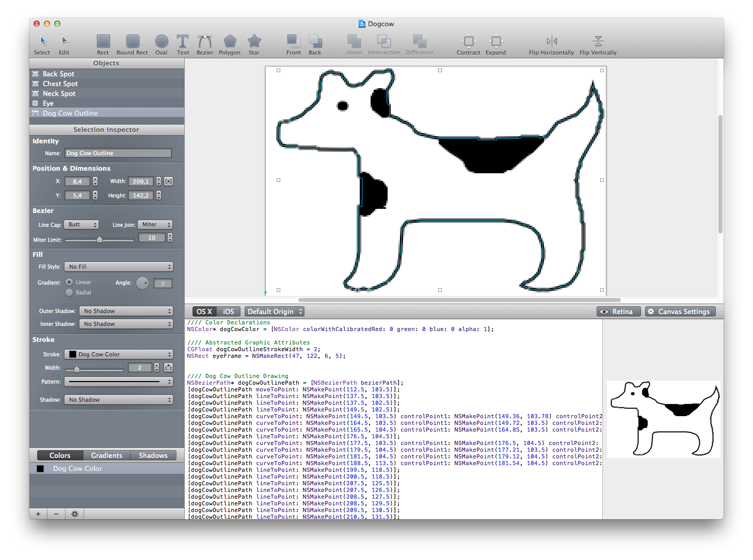Select Chest Spot in Objects list
The width and height of the screenshot is (753, 560).
click(x=107, y=84)
